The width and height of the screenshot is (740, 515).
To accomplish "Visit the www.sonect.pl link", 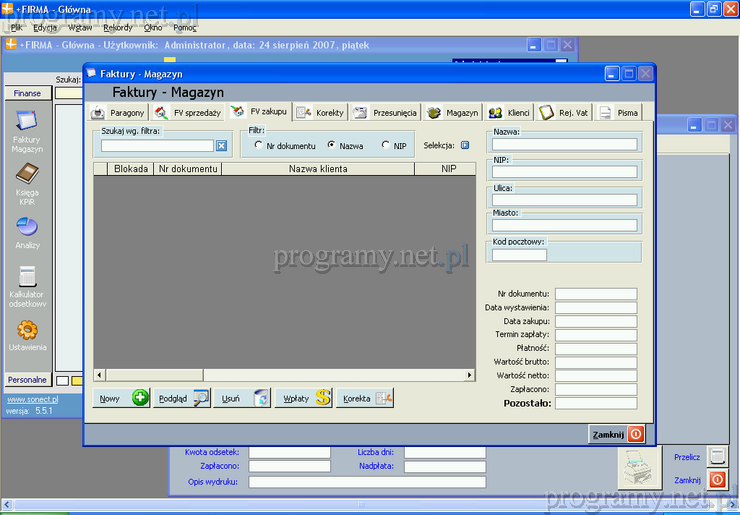I will click(x=32, y=399).
